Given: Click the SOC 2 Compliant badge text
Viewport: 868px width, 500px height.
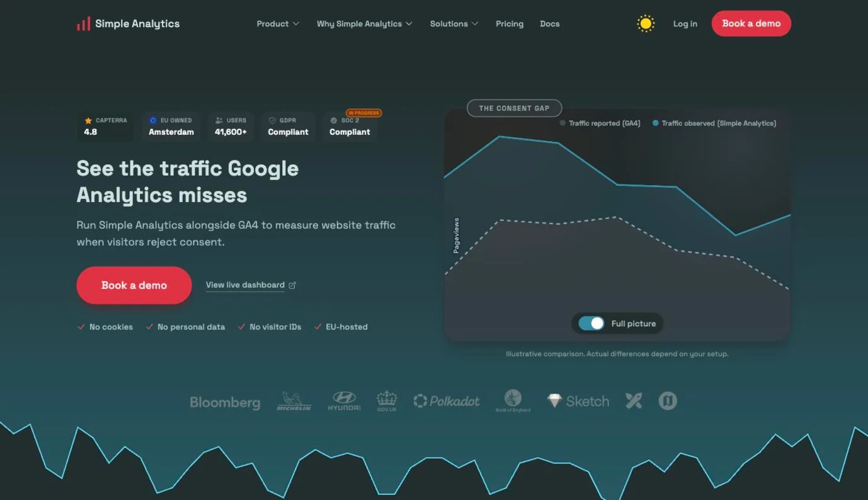Looking at the screenshot, I should click(350, 132).
